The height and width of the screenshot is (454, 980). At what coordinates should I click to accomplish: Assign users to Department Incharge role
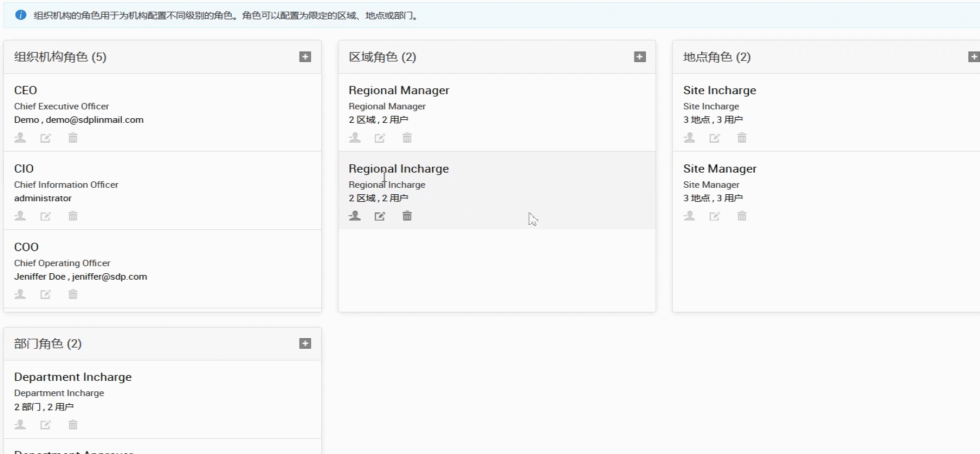[x=20, y=425]
